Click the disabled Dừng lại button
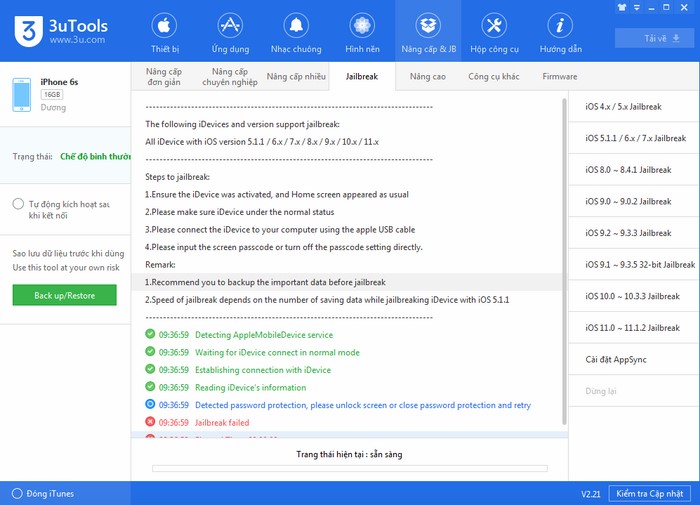The image size is (700, 505). 633,391
